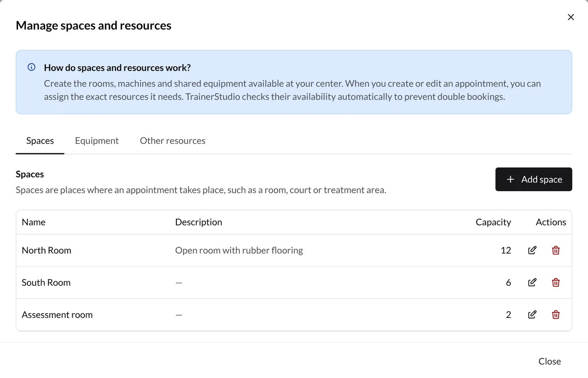
Task: Click the bold 'Spaces' section heading
Action: click(30, 174)
